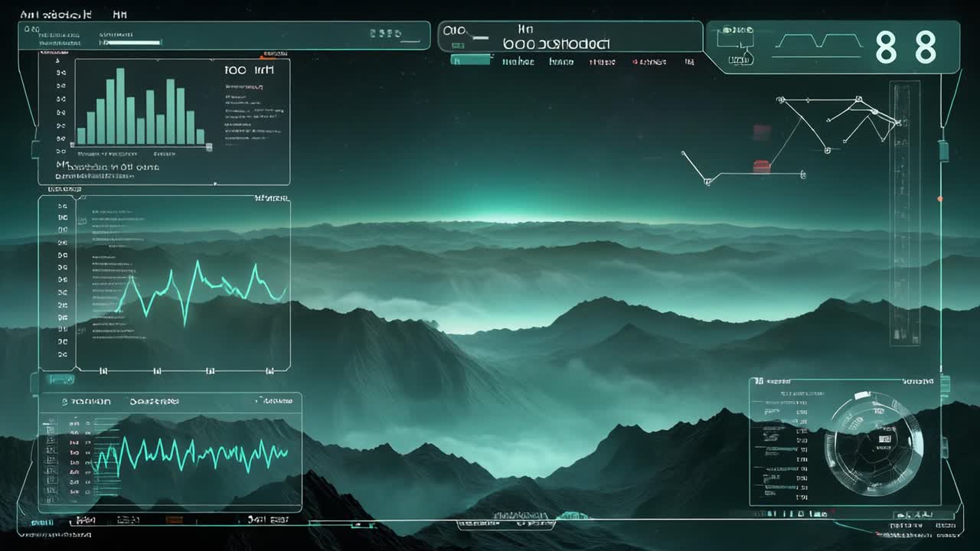Image resolution: width=980 pixels, height=551 pixels.
Task: Click the small green button on the left frame edge
Action: [x=61, y=379]
